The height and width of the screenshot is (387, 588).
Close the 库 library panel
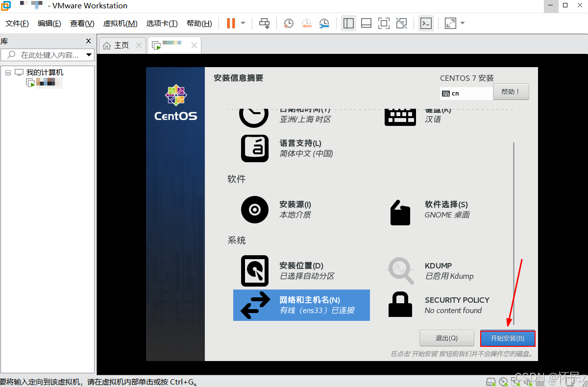pyautogui.click(x=88, y=41)
